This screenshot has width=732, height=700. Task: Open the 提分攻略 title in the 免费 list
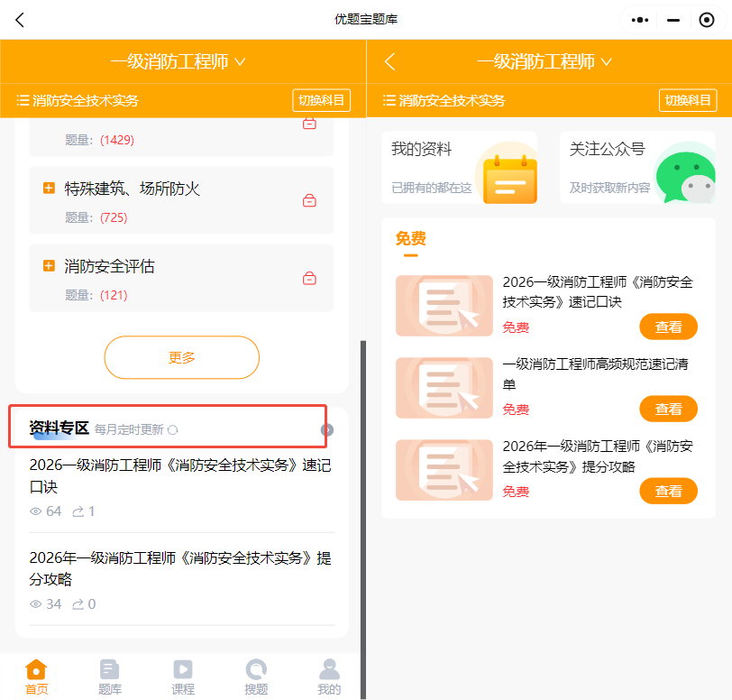pos(598,456)
